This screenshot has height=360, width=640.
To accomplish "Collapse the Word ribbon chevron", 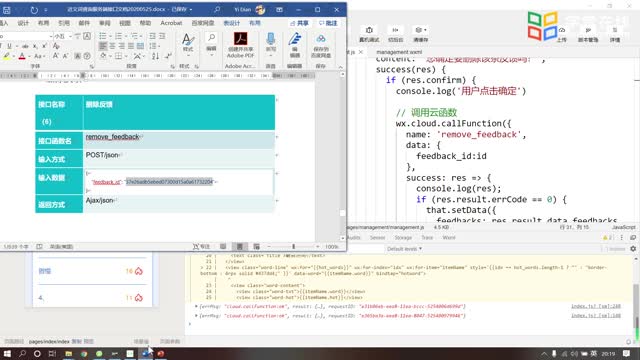I will pos(340,66).
